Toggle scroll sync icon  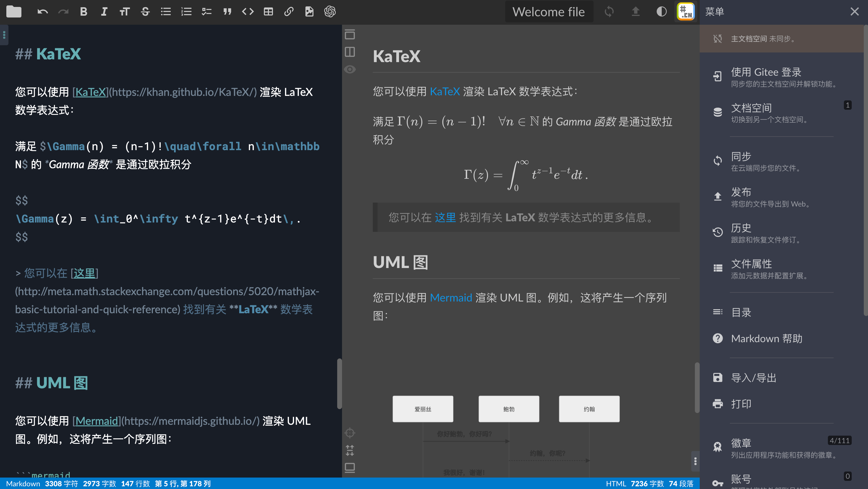pyautogui.click(x=350, y=450)
